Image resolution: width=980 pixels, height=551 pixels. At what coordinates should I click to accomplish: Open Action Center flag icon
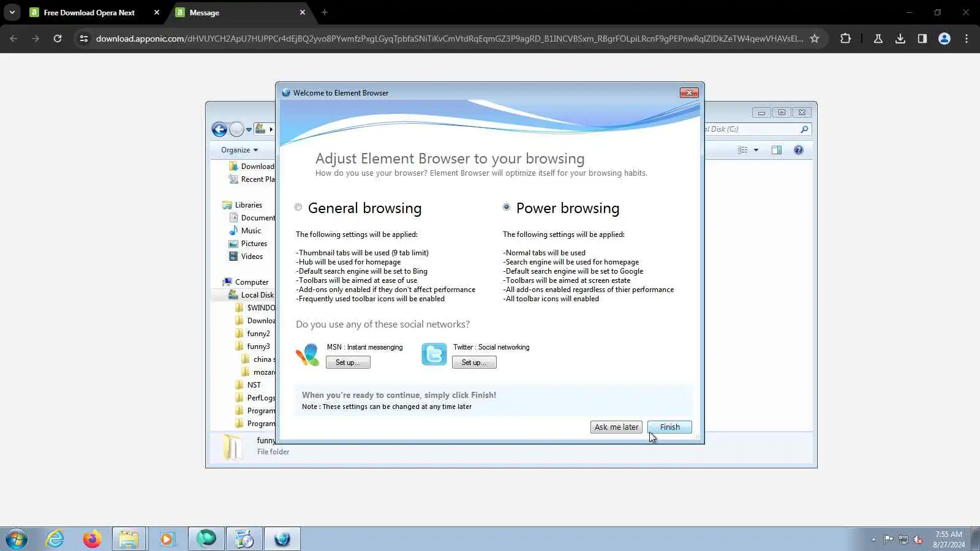click(888, 539)
